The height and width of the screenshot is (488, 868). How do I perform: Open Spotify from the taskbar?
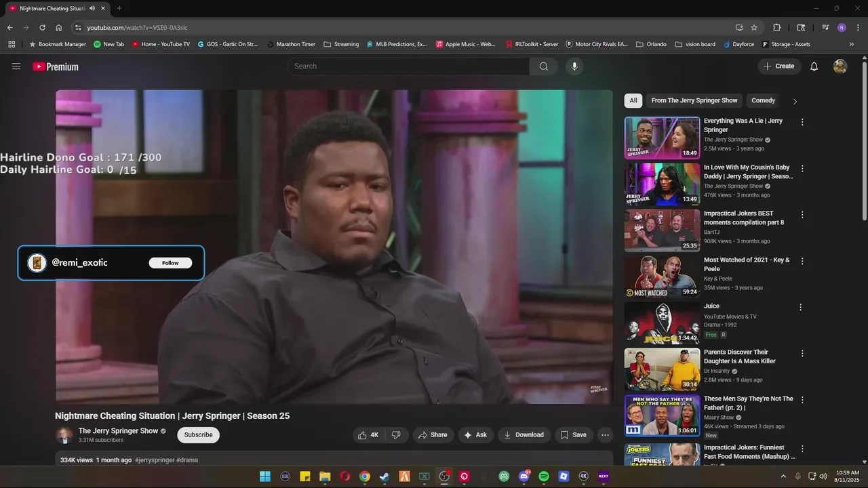[x=544, y=476]
